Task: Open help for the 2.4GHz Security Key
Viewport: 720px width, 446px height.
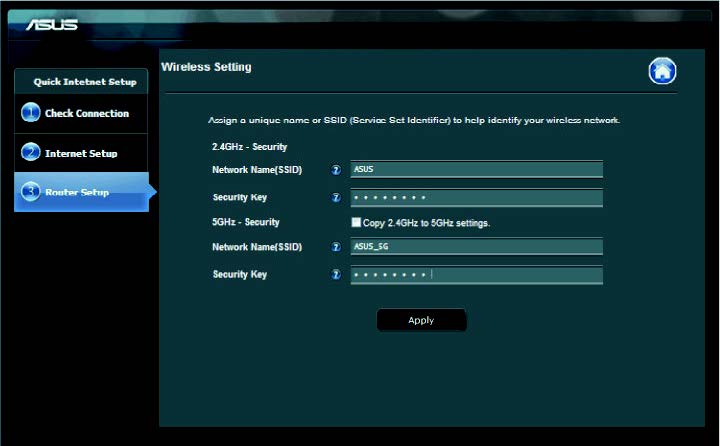Action: click(336, 198)
